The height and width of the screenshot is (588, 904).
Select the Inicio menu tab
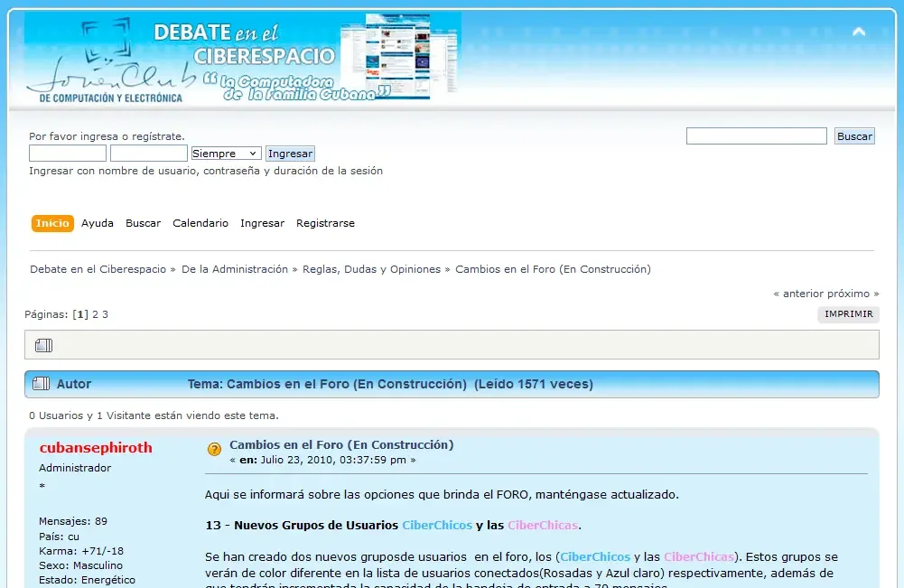pos(52,223)
